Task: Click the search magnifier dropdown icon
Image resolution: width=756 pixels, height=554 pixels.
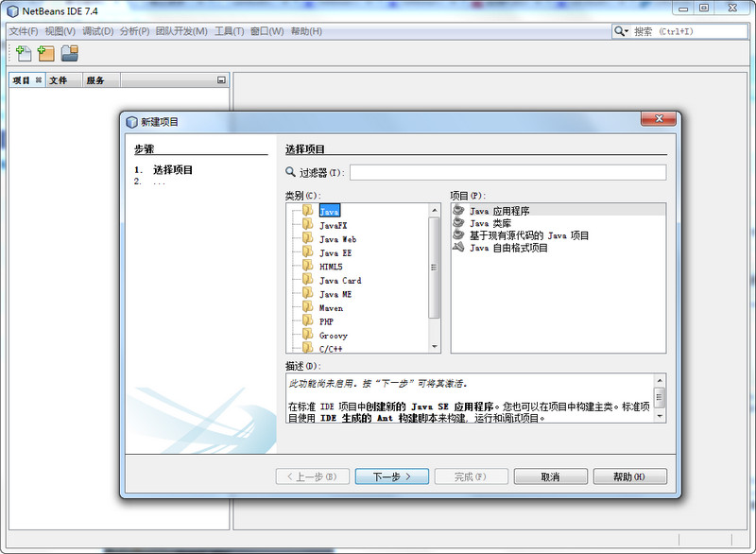Action: click(x=621, y=31)
